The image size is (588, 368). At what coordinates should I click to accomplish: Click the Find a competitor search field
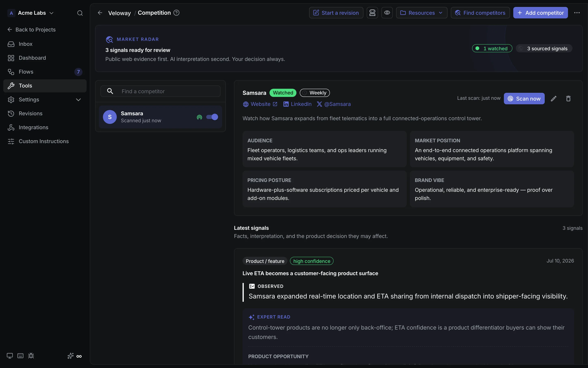tap(160, 91)
